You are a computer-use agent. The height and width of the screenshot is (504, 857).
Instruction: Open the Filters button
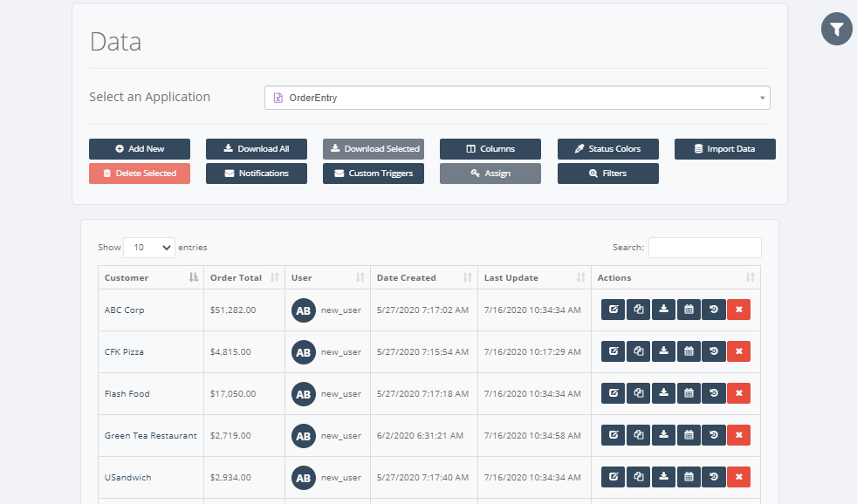click(607, 174)
